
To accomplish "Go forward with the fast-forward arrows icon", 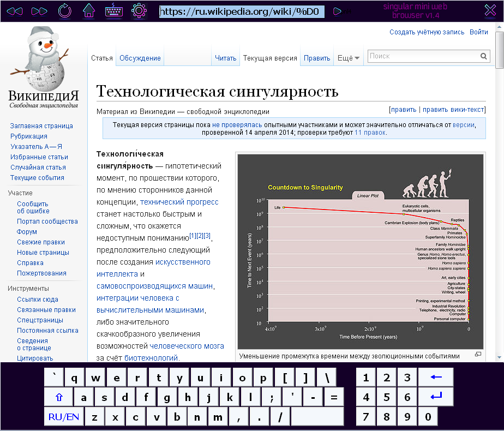I will pos(39,11).
